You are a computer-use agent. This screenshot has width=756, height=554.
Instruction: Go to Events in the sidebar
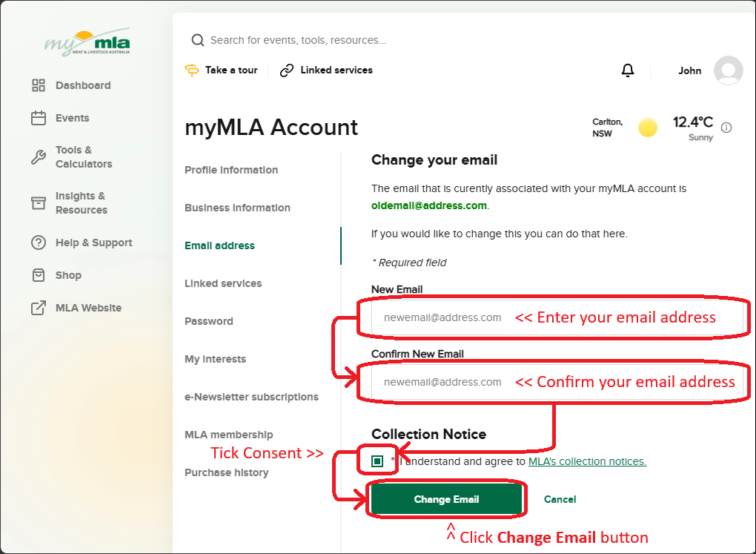click(73, 118)
